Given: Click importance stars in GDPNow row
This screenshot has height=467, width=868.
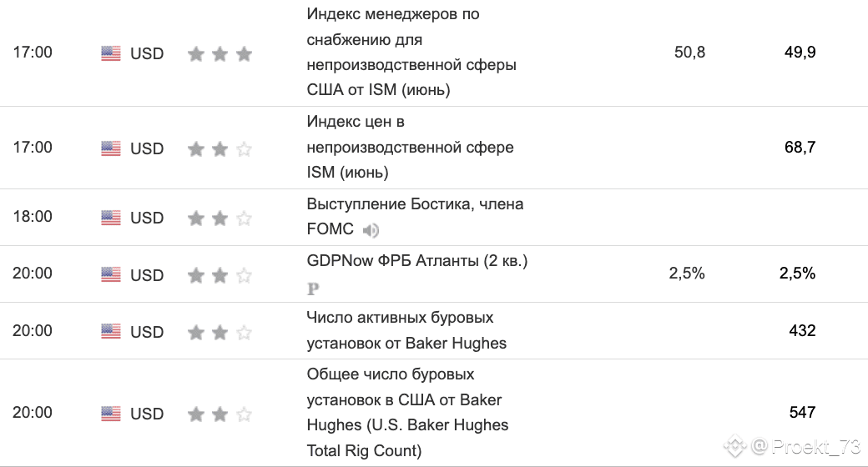Looking at the screenshot, I should coord(220,275).
